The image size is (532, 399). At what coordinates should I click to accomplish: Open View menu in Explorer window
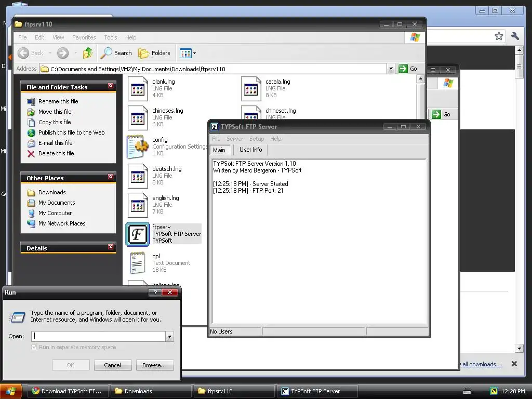(x=58, y=37)
